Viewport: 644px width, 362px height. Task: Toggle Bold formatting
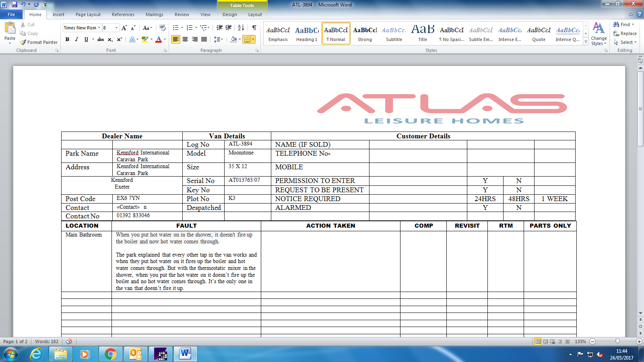tap(67, 39)
